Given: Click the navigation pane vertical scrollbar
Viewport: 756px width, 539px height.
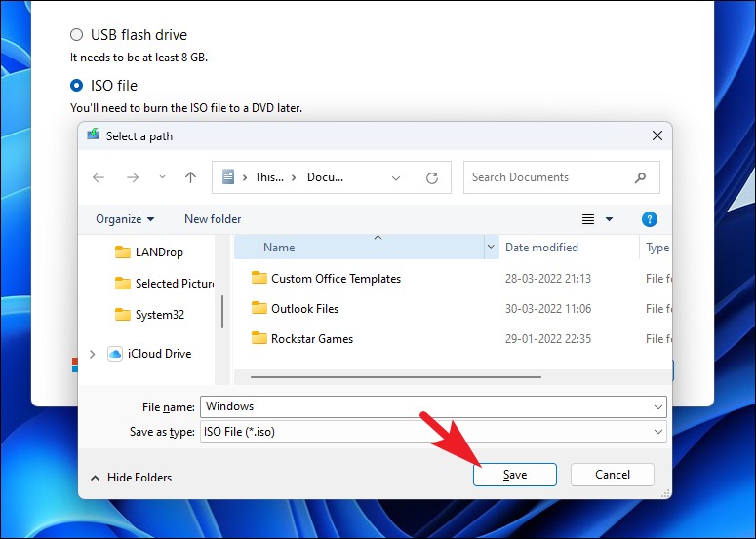Looking at the screenshot, I should click(222, 312).
